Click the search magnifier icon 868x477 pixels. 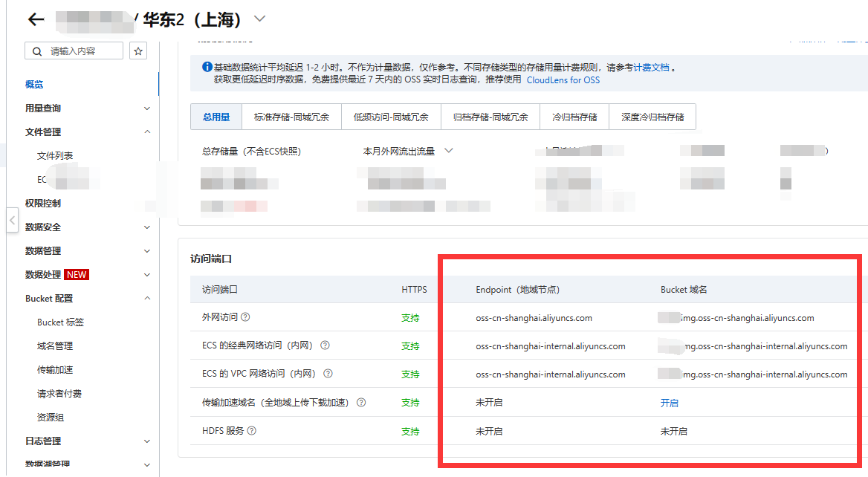tap(37, 51)
